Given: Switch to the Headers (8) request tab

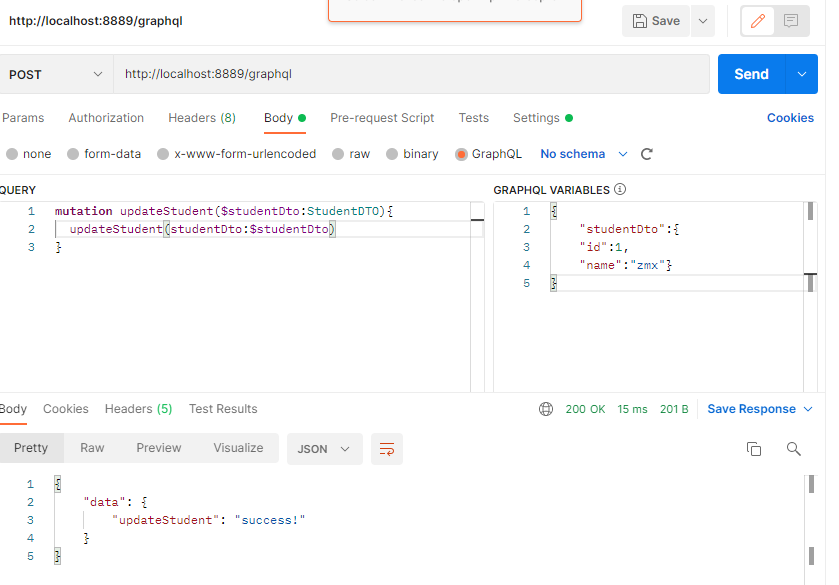Looking at the screenshot, I should 201,118.
